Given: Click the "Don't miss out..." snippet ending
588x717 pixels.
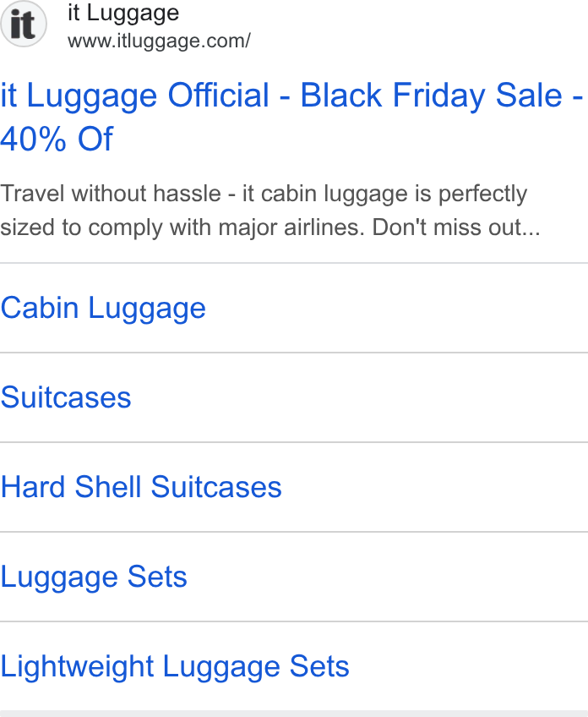Looking at the screenshot, I should 456,227.
